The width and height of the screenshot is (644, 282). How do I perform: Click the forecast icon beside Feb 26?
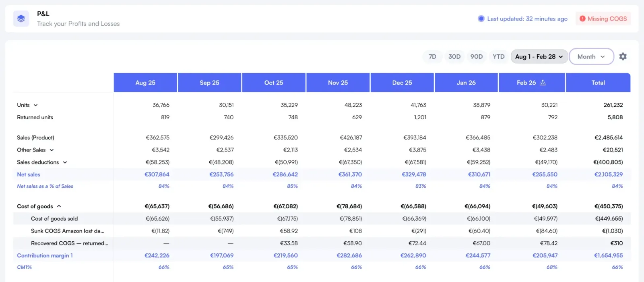543,83
